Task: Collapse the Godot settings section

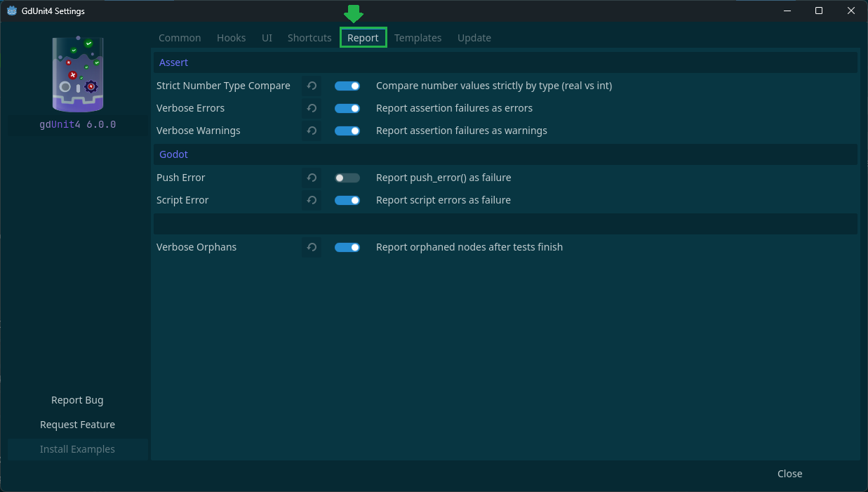Action: click(173, 154)
